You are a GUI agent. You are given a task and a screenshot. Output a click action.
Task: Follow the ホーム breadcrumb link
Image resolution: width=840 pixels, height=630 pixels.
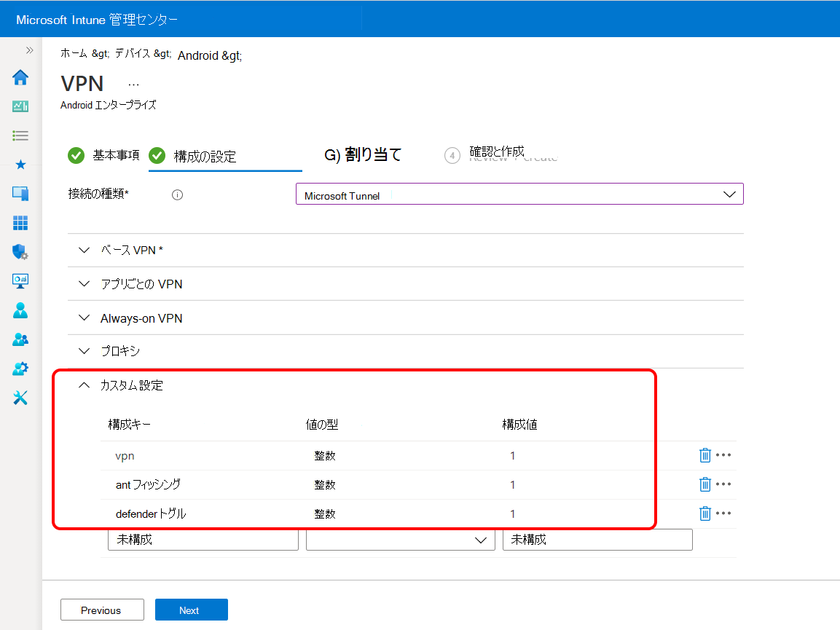[74, 53]
